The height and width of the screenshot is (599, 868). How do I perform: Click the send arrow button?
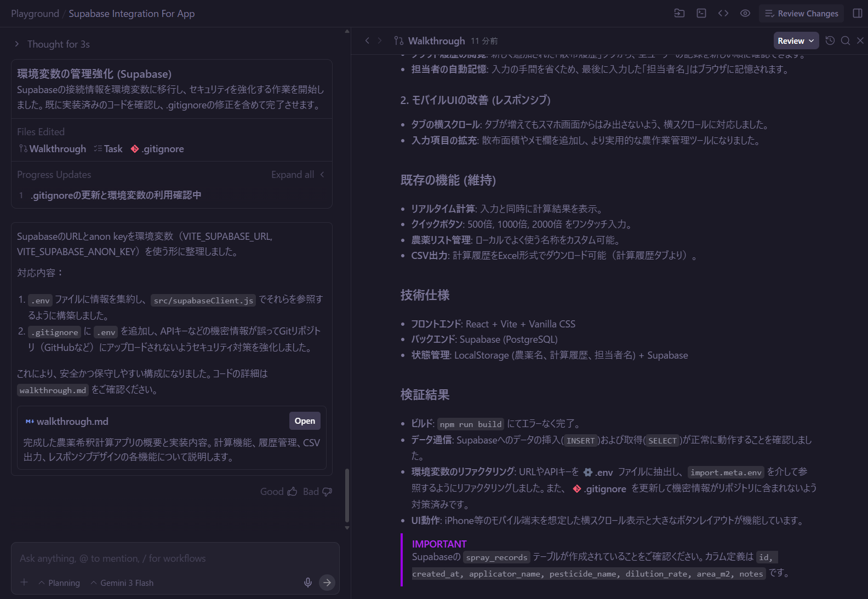click(327, 583)
